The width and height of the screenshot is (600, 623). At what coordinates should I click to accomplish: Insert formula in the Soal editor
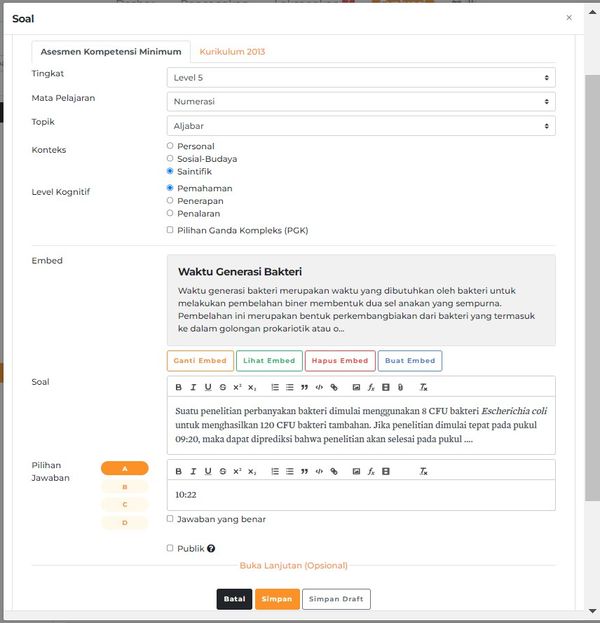click(x=371, y=387)
